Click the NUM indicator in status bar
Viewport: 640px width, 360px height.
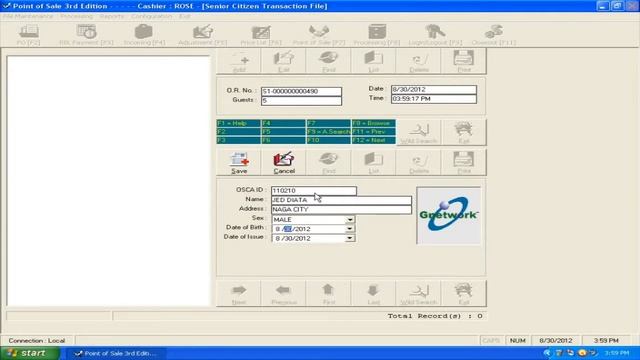(x=518, y=340)
